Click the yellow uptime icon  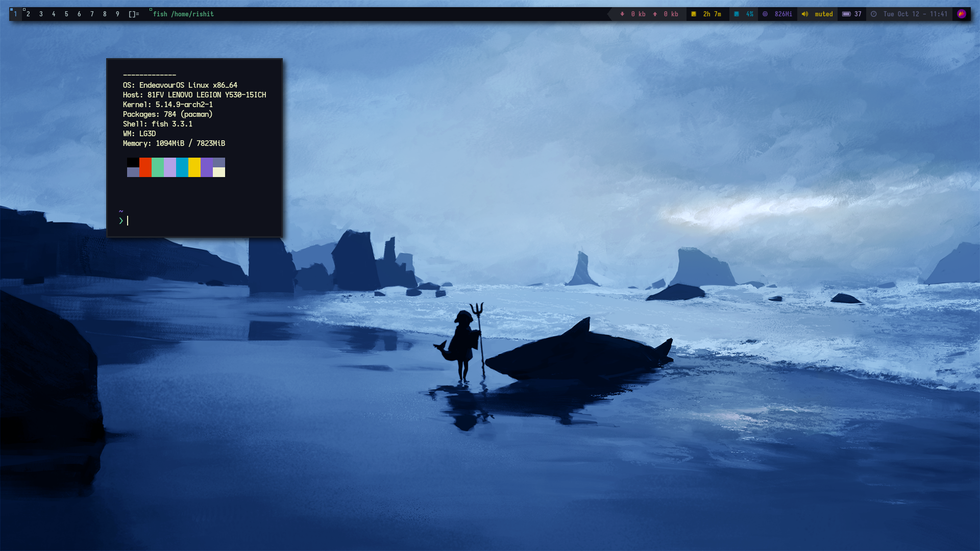point(694,14)
